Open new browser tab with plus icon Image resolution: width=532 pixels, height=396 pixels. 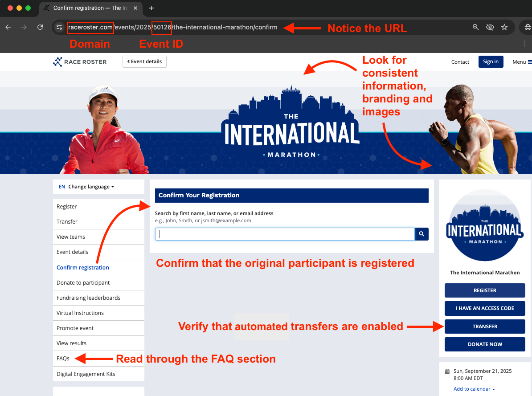point(151,8)
